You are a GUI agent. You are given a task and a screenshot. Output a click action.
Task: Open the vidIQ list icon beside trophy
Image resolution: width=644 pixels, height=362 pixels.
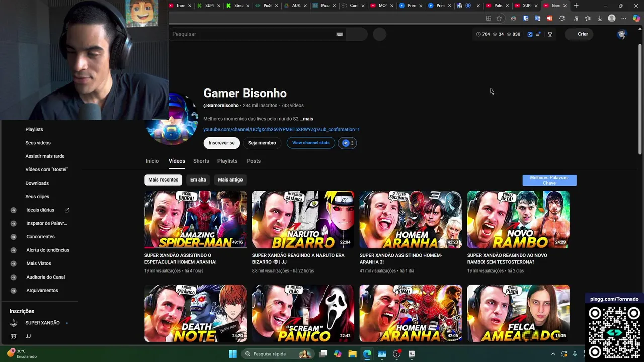[538, 34]
